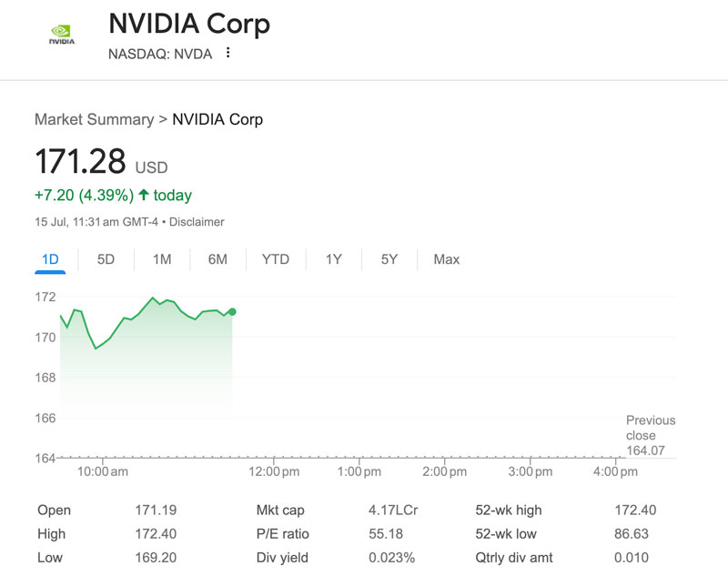The height and width of the screenshot is (576, 728).
Task: Select the 1Y time range
Action: 333,259
